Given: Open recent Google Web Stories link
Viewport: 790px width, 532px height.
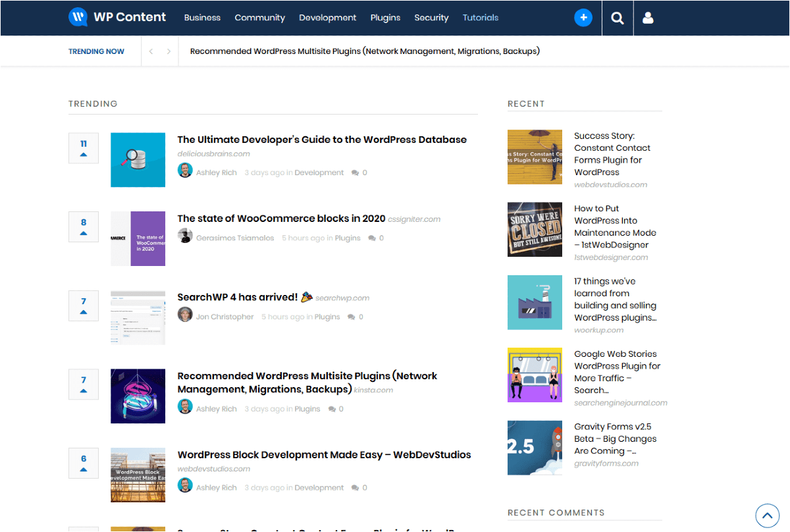Looking at the screenshot, I should pyautogui.click(x=618, y=372).
